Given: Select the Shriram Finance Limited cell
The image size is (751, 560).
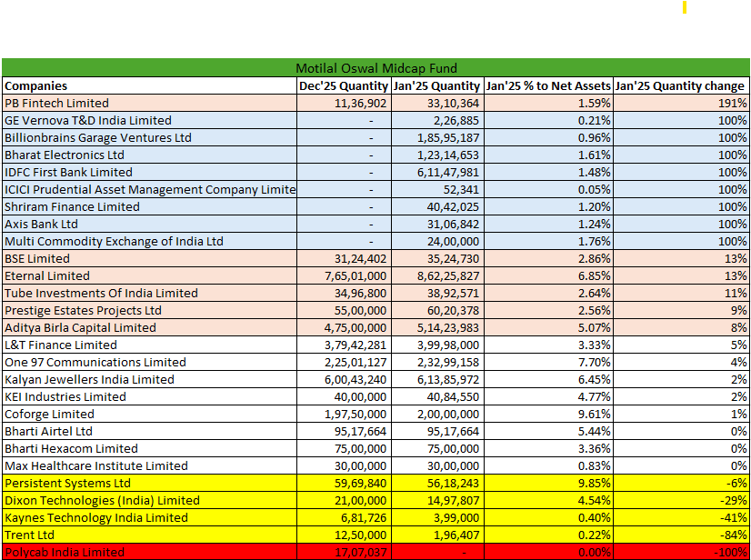Looking at the screenshot, I should (149, 206).
